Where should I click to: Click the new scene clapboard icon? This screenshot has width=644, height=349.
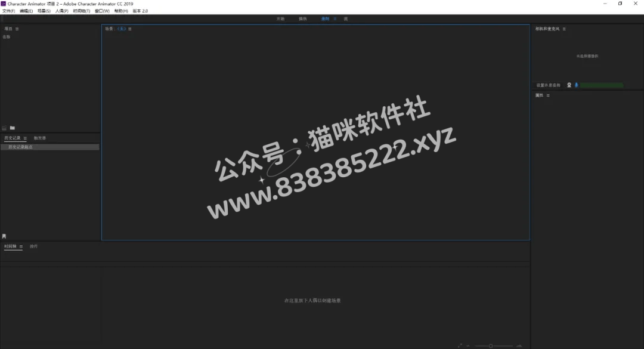(x=5, y=128)
